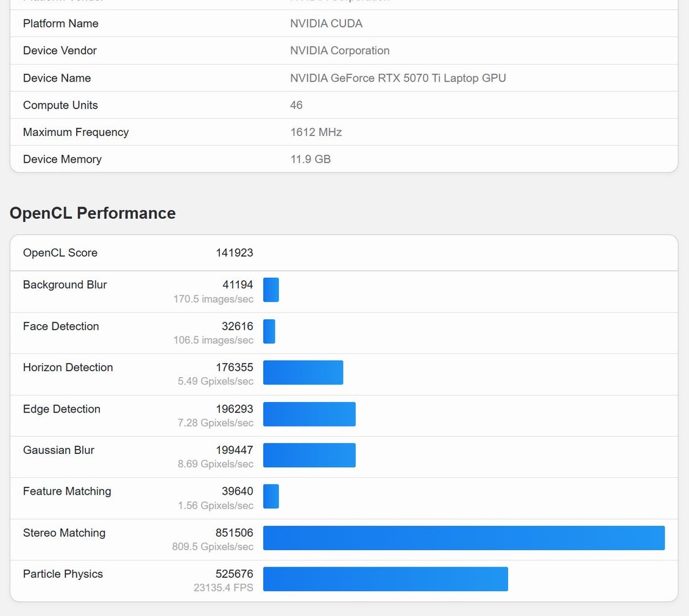Select the 'Face Detection' label
Screen dimensions: 689x616
61,326
